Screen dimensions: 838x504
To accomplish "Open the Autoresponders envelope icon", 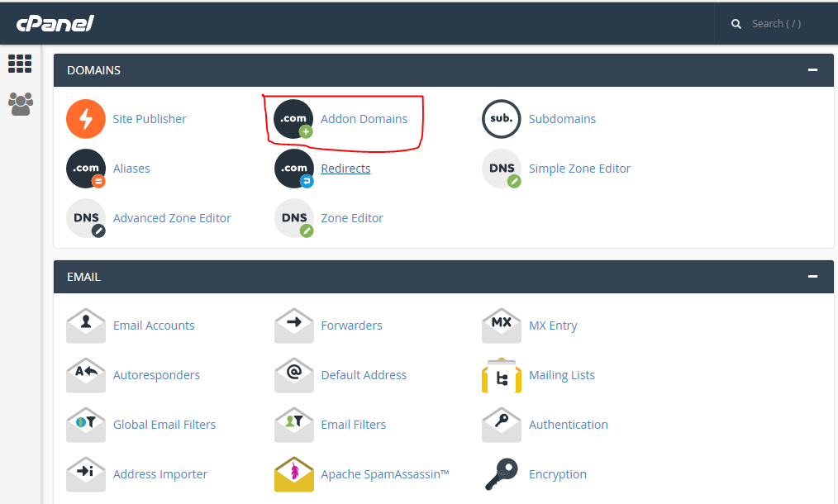I will pos(85,375).
